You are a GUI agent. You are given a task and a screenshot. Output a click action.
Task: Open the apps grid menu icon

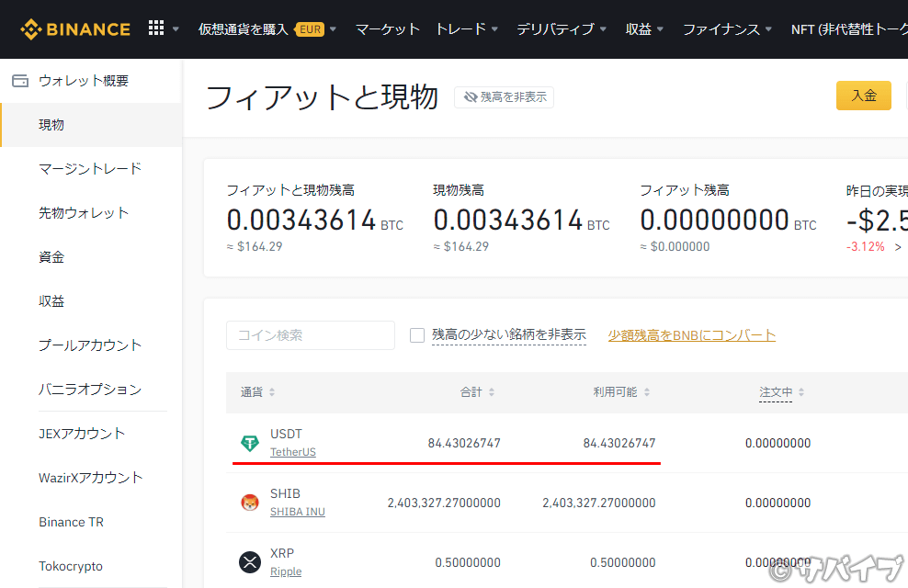click(155, 28)
